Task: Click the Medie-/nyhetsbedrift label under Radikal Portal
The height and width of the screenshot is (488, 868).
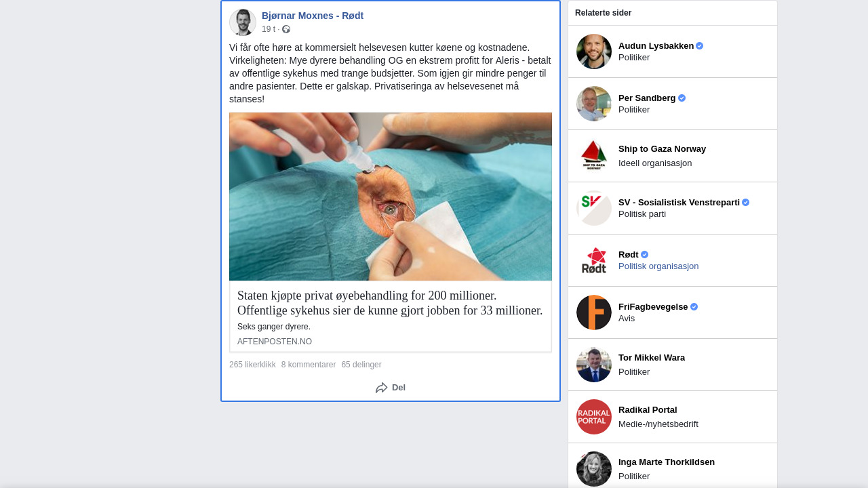Action: tap(658, 424)
